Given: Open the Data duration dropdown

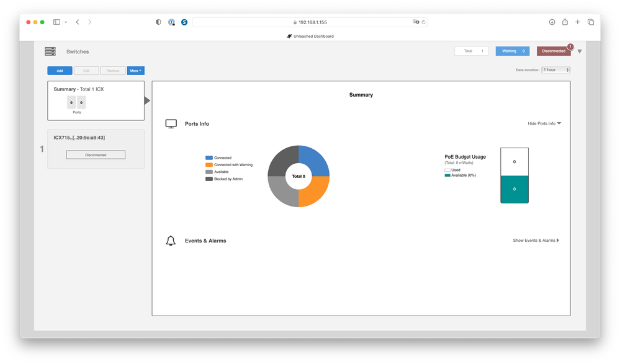Looking at the screenshot, I should click(x=555, y=70).
